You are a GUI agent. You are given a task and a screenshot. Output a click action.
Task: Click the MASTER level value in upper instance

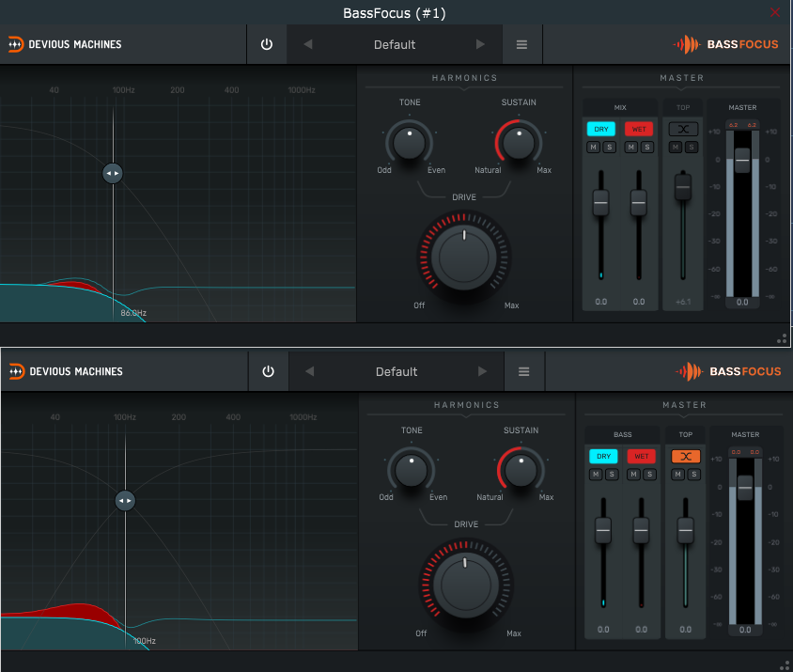point(742,302)
